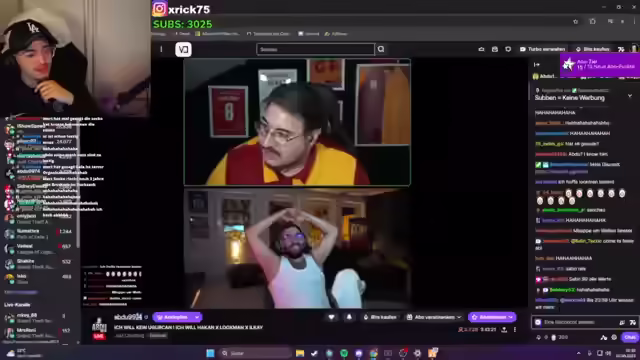Open File Explorer from the taskbar
This screenshot has height=360, width=640.
pos(300,353)
